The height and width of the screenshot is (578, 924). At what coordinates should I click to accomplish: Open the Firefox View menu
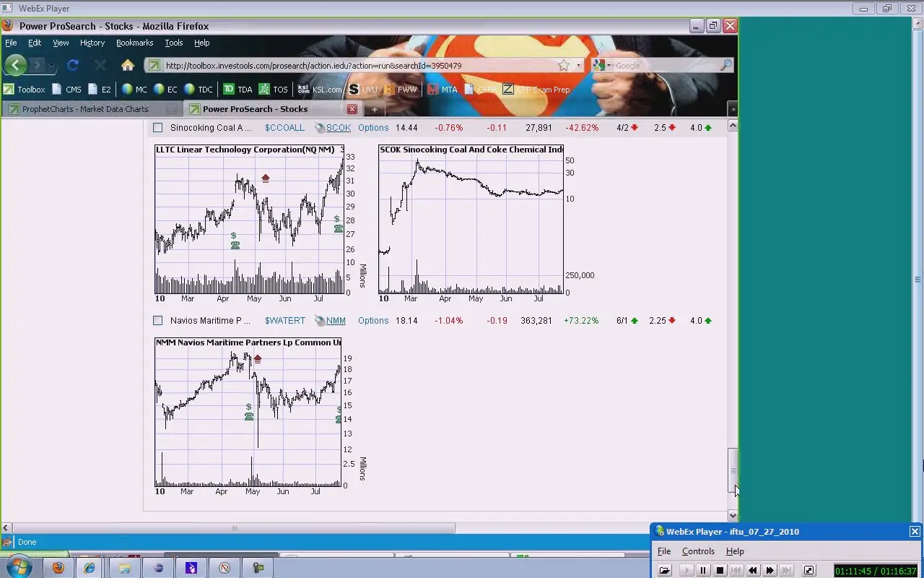[x=61, y=43]
